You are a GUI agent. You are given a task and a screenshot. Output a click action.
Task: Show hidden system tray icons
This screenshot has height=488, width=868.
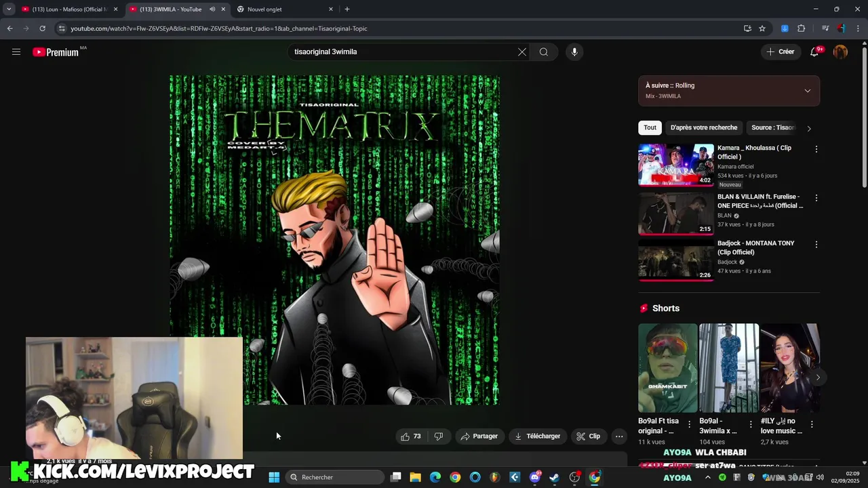[708, 477]
